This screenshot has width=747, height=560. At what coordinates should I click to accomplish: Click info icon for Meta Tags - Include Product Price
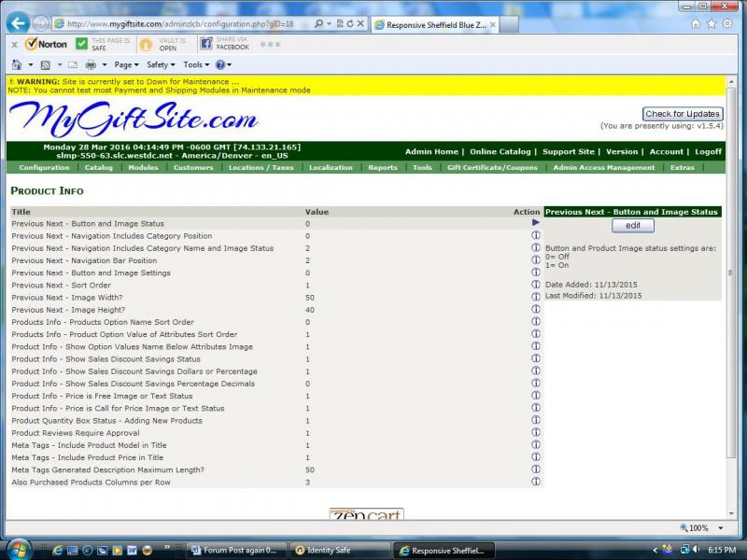[x=536, y=457]
